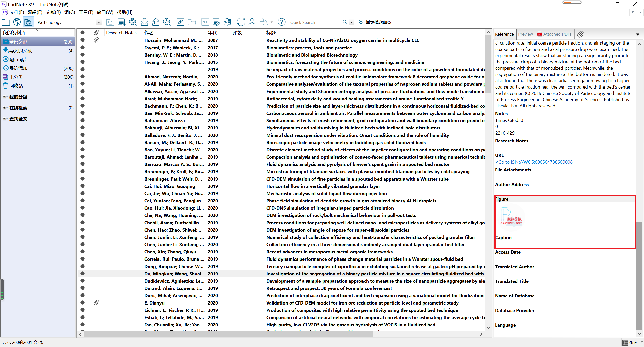
Task: Click the 布局 layout icon in status bar
Action: (x=625, y=342)
